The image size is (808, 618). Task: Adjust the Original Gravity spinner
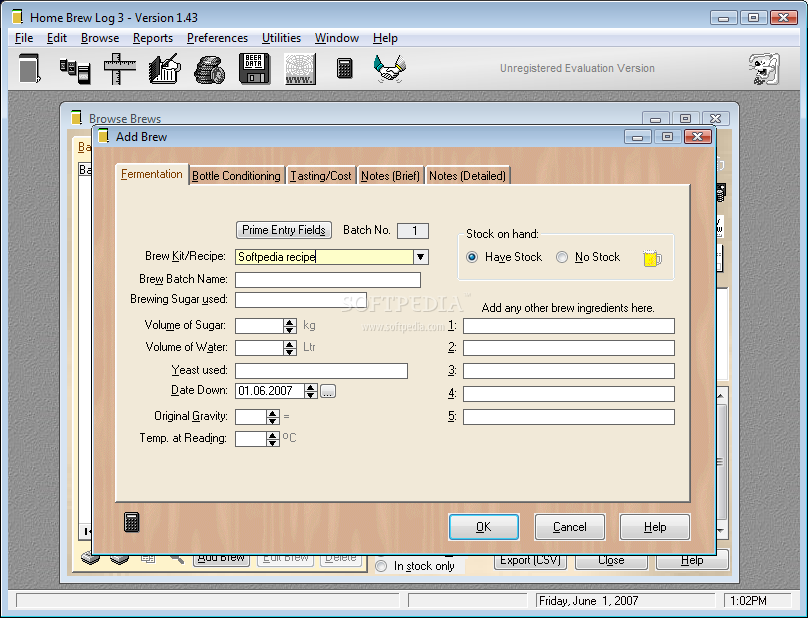[x=273, y=417]
